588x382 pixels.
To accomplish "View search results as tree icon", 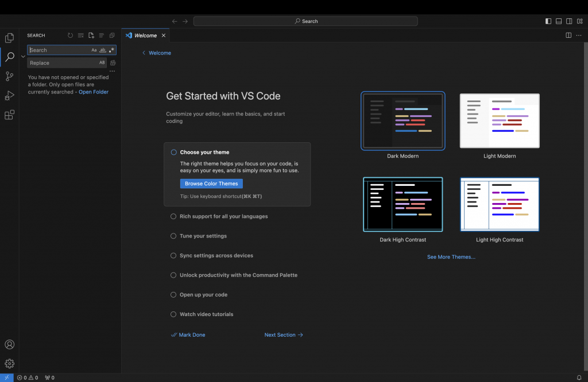I will (101, 35).
